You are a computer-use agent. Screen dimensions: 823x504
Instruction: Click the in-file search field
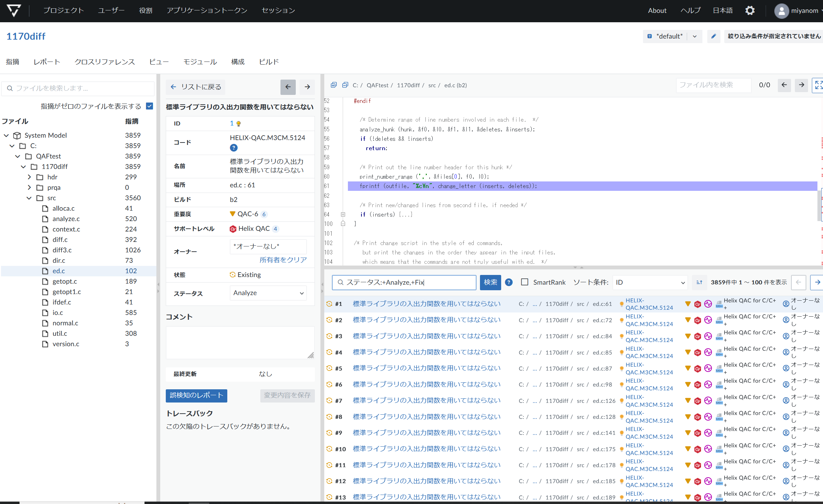click(714, 85)
